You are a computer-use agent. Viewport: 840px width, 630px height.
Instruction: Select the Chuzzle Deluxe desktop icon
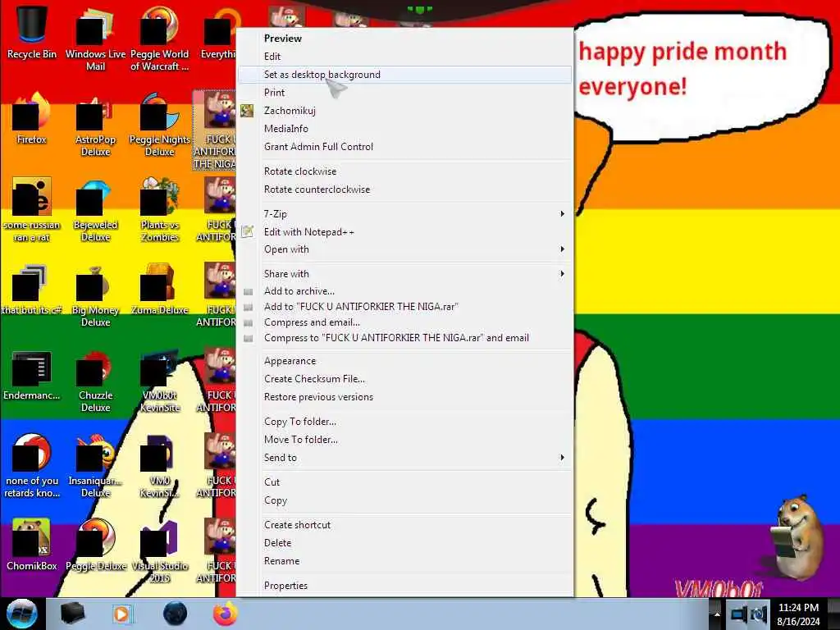pos(95,381)
